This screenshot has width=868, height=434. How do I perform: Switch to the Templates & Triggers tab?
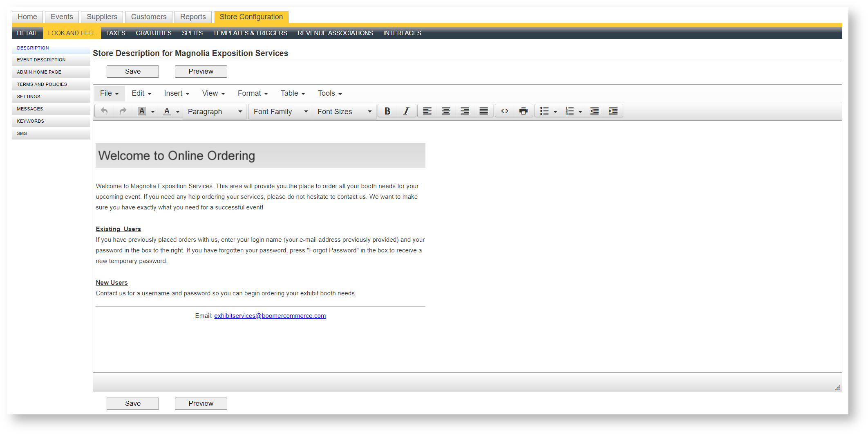coord(250,33)
